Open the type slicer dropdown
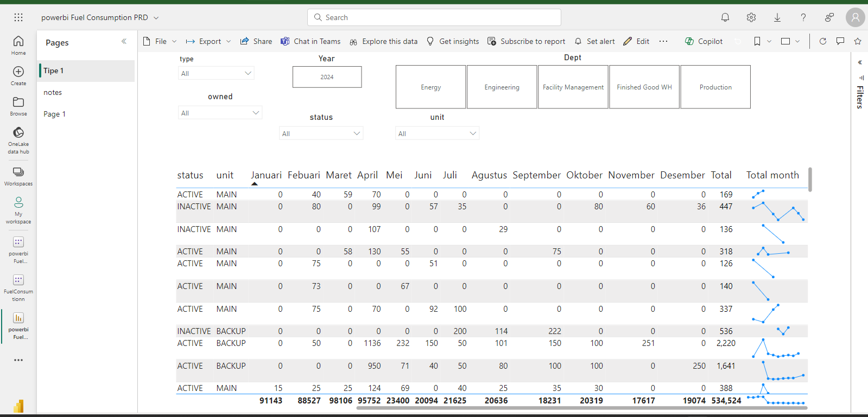 coord(216,73)
